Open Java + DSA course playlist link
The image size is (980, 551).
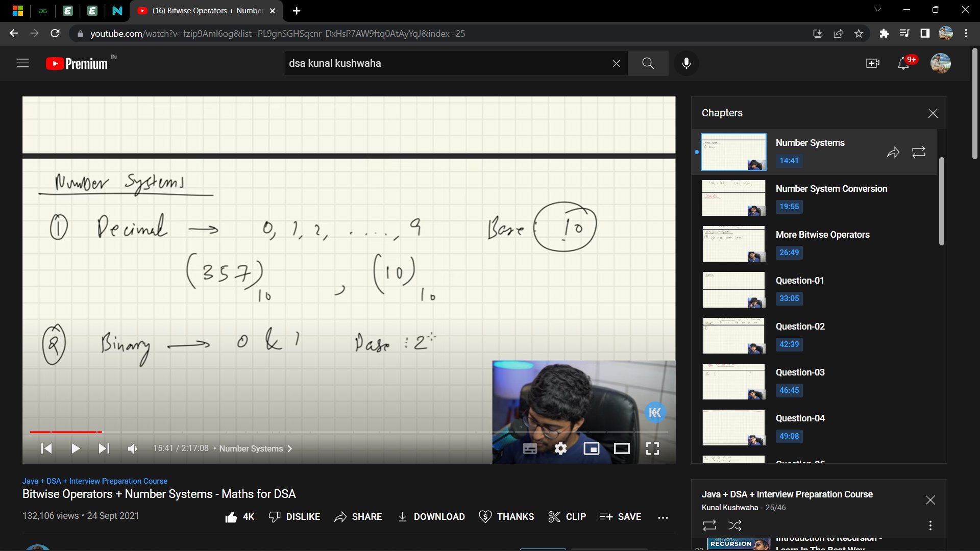(x=94, y=481)
